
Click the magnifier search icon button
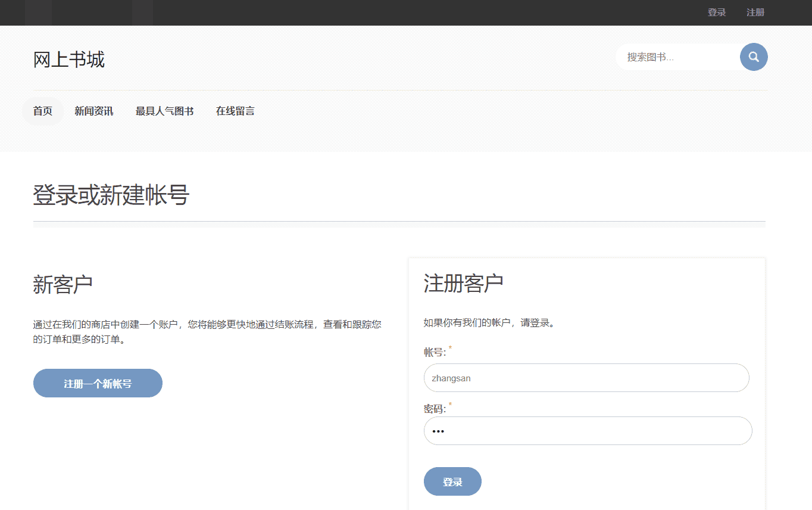coord(754,57)
